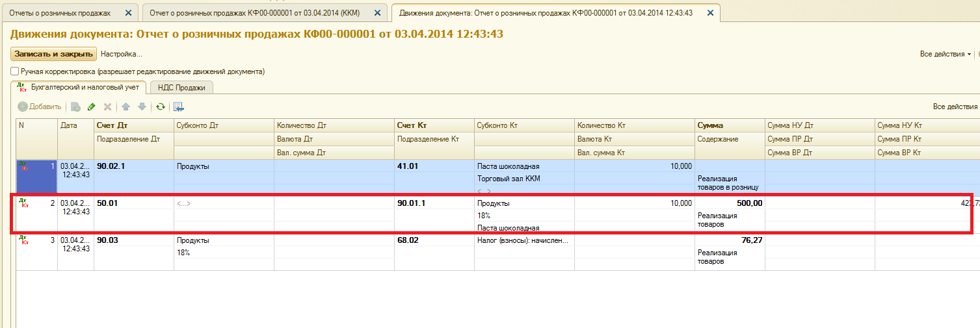This screenshot has width=980, height=328.
Task: Open the top Все действия dropdown
Action: click(946, 54)
